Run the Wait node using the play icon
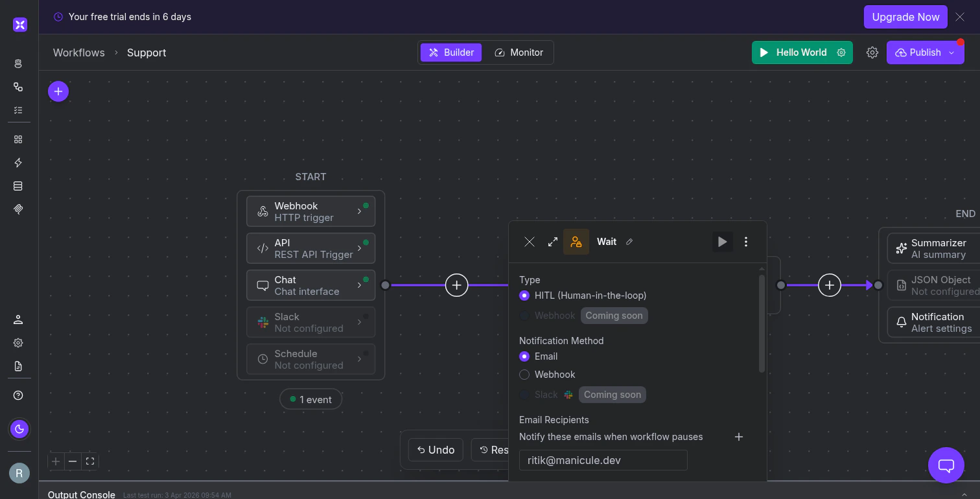The width and height of the screenshot is (980, 499). [x=722, y=241]
